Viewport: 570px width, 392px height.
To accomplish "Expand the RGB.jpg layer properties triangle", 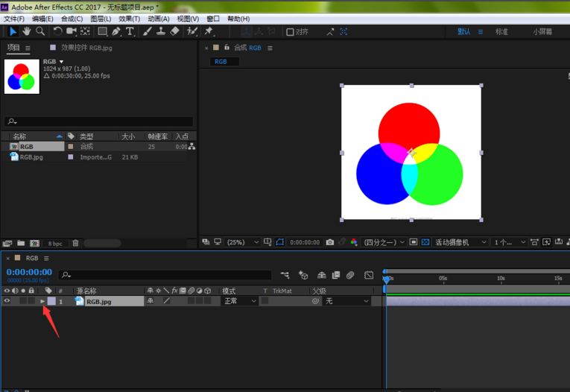I will click(x=42, y=301).
